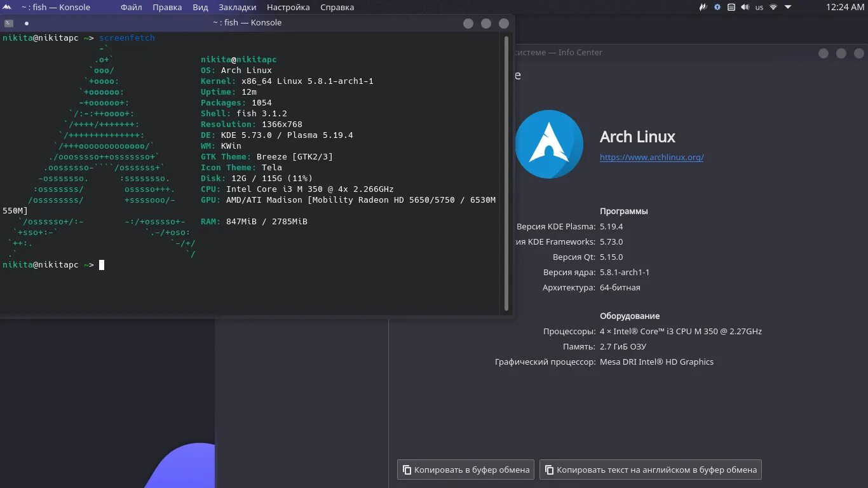The width and height of the screenshot is (868, 488).
Task: Click the 'WM: KWin' line in terminal
Action: click(221, 146)
